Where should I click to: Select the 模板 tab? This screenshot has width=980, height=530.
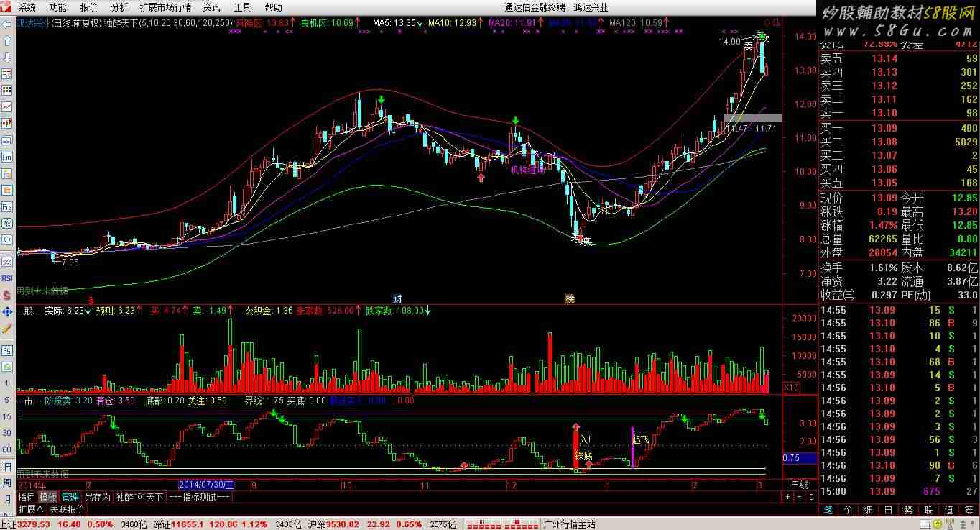coord(48,497)
